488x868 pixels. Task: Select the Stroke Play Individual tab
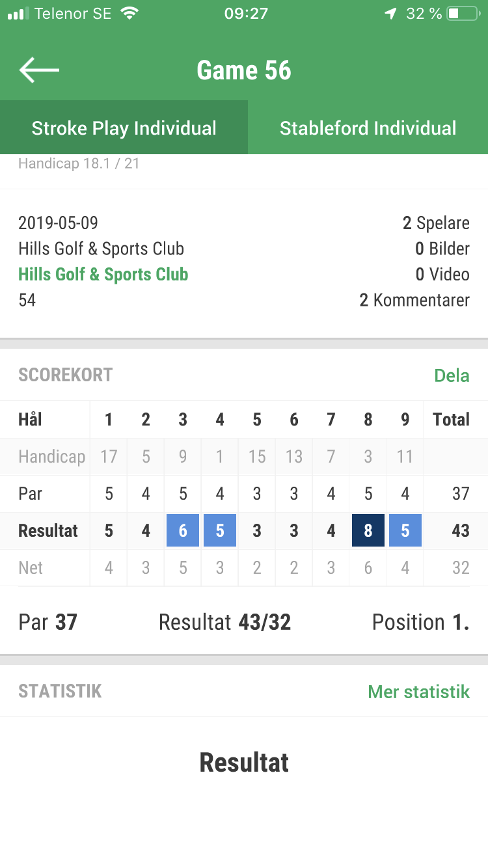[124, 128]
